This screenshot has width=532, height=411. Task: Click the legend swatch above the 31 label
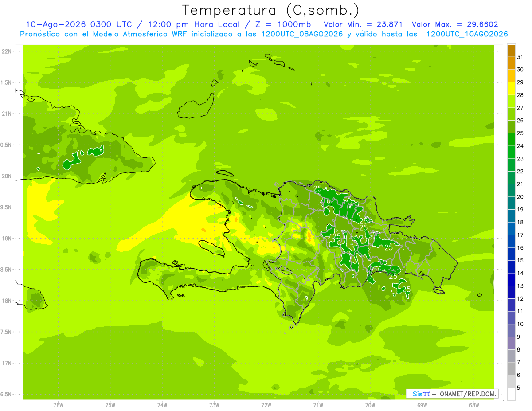(x=511, y=51)
